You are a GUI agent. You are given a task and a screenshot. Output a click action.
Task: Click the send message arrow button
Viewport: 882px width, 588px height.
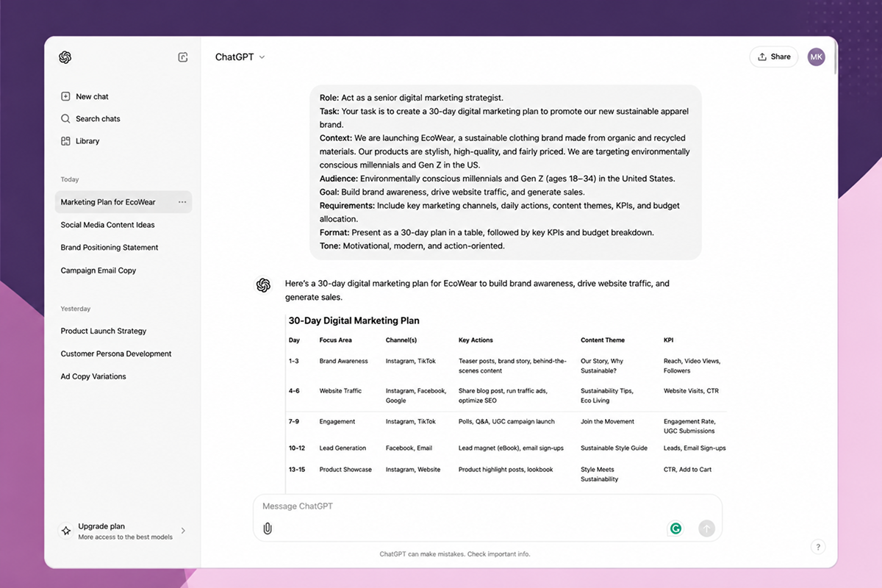tap(706, 528)
